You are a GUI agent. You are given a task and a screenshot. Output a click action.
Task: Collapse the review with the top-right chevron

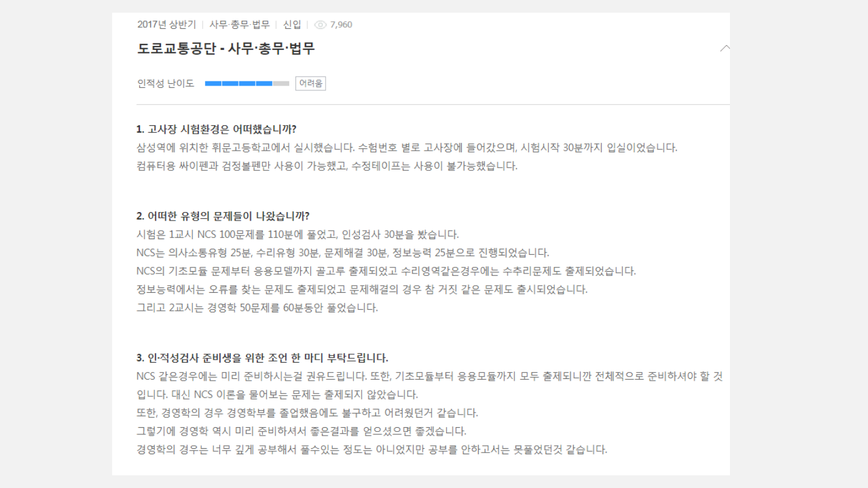click(725, 48)
